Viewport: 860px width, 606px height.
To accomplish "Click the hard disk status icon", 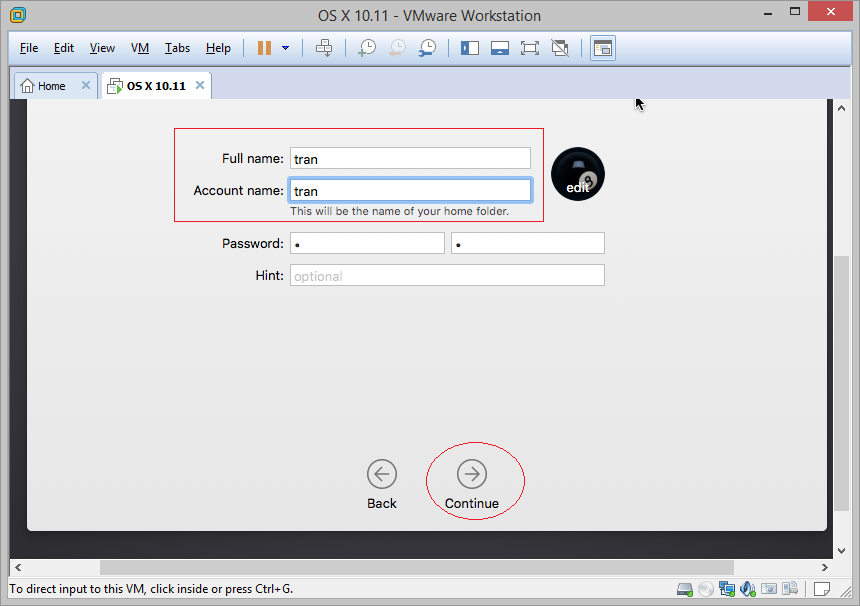I will tap(684, 590).
